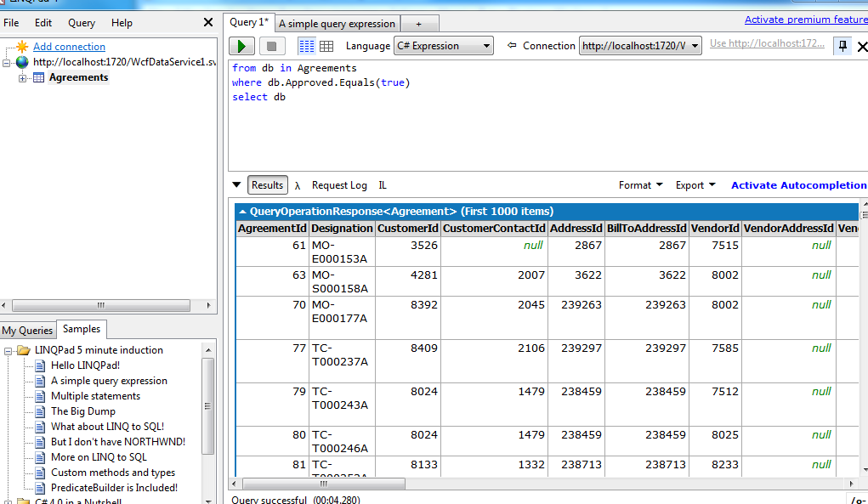
Task: Switch results to data grids view icon
Action: (x=326, y=46)
